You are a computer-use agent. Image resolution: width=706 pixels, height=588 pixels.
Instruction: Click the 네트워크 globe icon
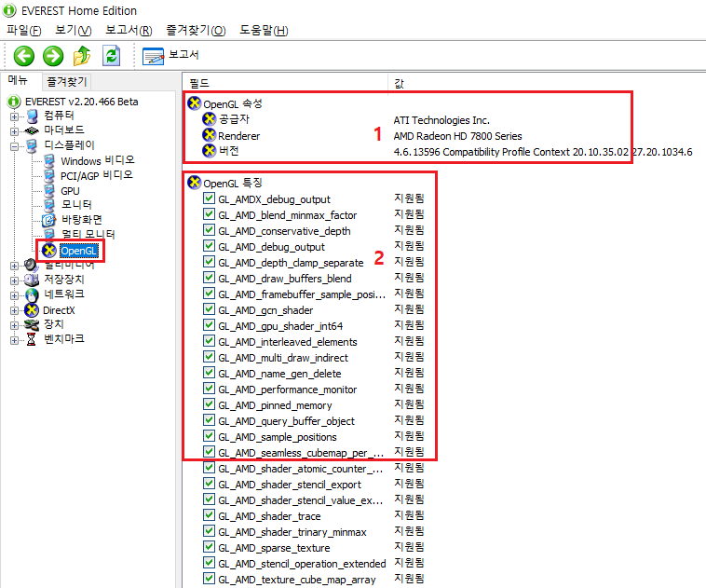pos(32,295)
